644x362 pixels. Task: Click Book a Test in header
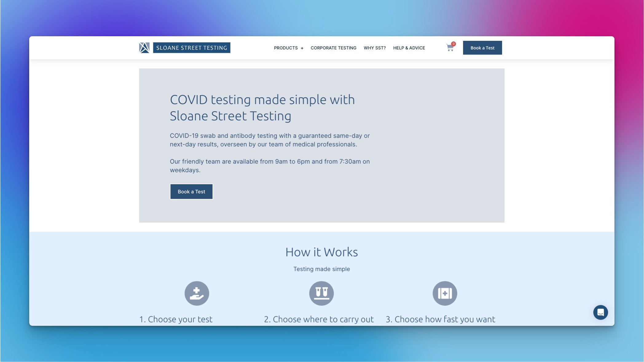click(x=482, y=48)
